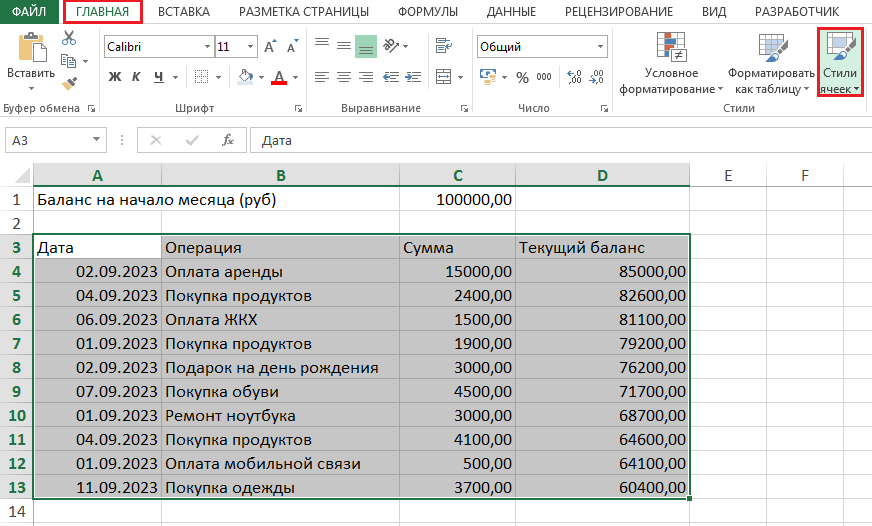Open the ФОРМУЛЫ ribbon tab
This screenshot has height=526, width=872.
tap(428, 12)
